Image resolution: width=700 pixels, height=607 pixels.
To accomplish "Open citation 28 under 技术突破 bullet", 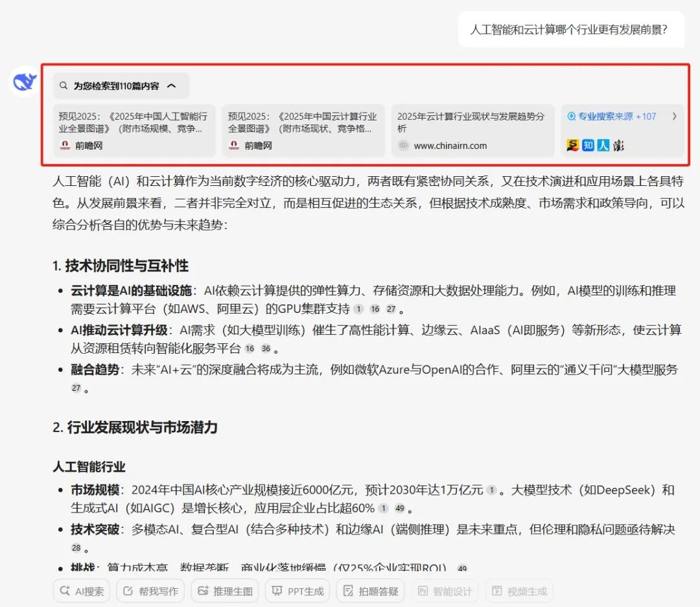I will click(76, 547).
